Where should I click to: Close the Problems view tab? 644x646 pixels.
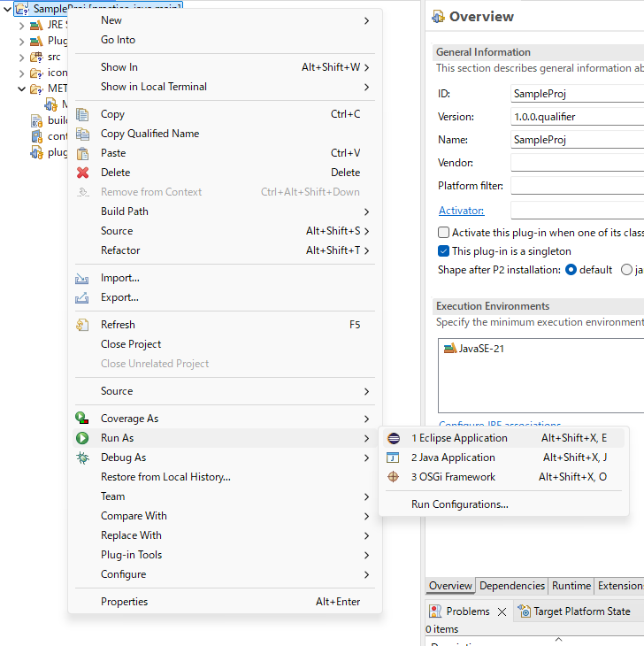(502, 611)
